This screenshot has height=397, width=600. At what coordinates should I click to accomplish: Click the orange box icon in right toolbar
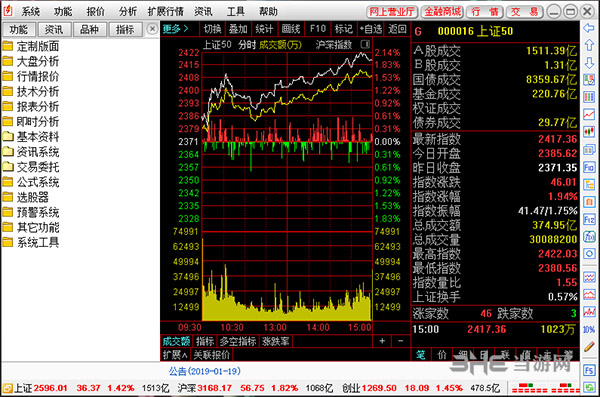click(x=589, y=202)
